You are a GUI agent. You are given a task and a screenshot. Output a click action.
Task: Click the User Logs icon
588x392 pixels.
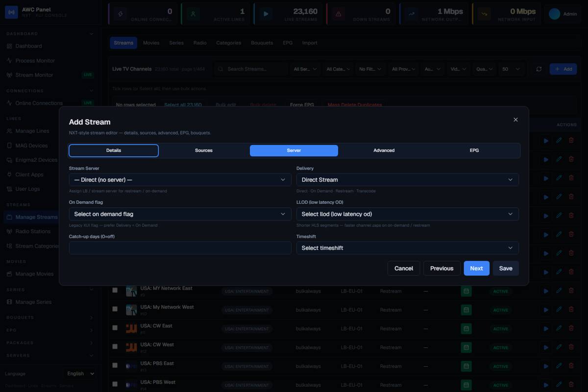tap(9, 189)
